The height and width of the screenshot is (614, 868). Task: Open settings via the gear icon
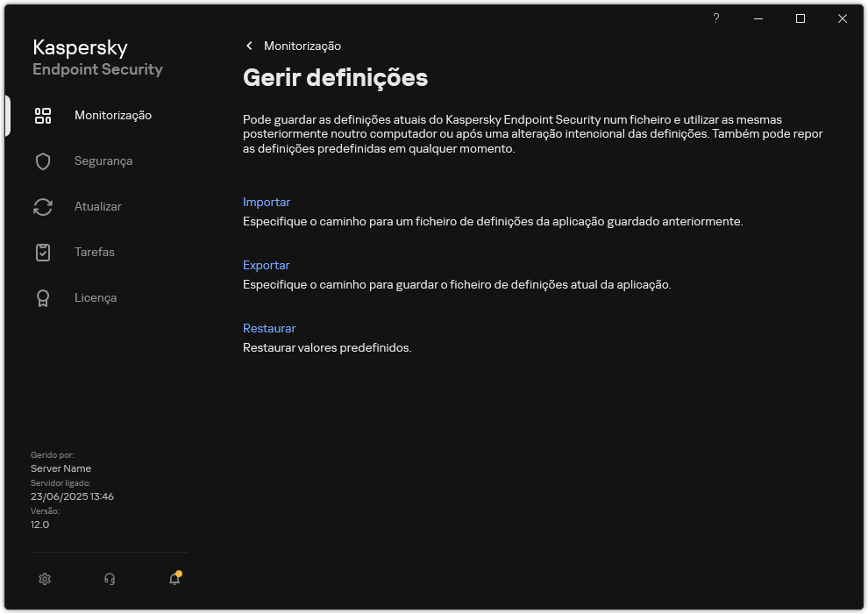pyautogui.click(x=45, y=579)
